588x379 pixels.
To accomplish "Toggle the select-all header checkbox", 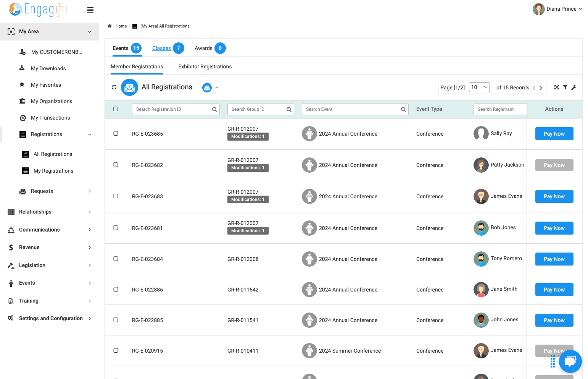I will click(116, 109).
